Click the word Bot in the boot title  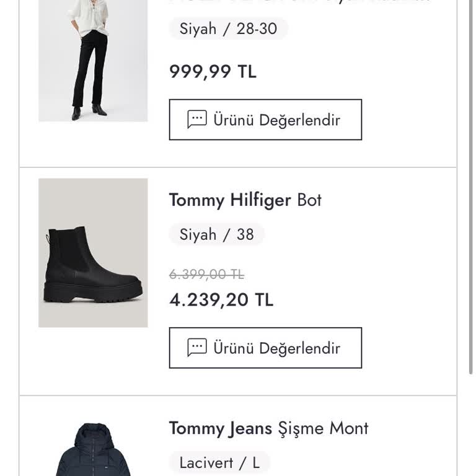pyautogui.click(x=309, y=200)
